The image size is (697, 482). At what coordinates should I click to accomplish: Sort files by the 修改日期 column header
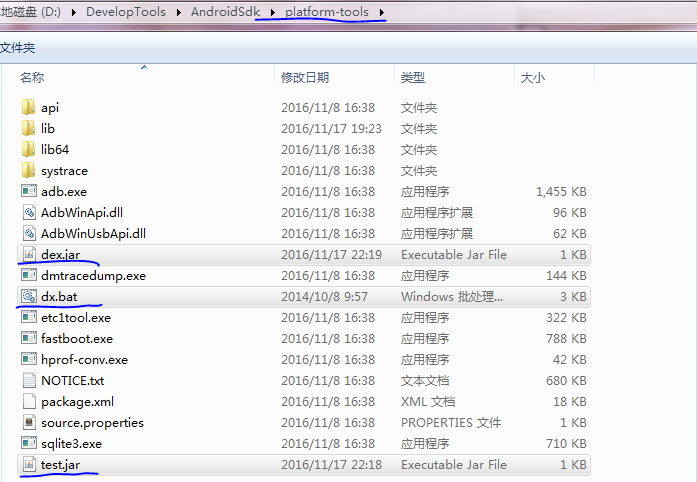(305, 77)
